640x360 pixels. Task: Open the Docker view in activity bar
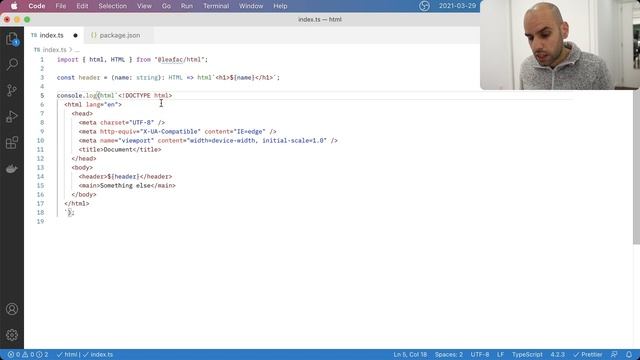point(12,169)
